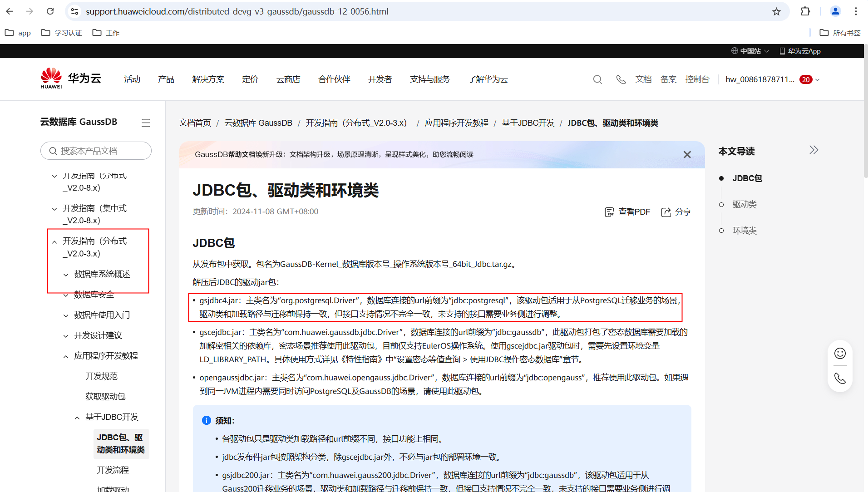Open the floating phone consultation icon

click(840, 379)
